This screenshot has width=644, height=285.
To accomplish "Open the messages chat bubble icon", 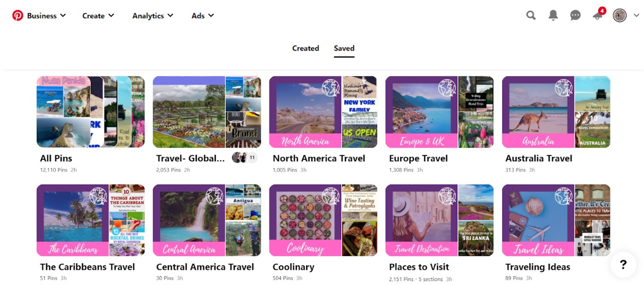I will [575, 16].
